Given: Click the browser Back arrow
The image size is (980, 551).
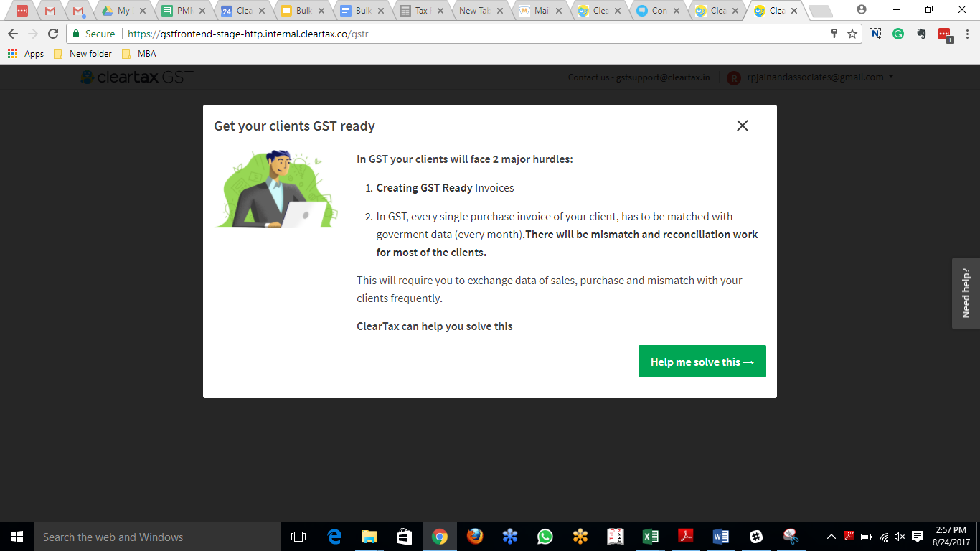Looking at the screenshot, I should point(13,34).
